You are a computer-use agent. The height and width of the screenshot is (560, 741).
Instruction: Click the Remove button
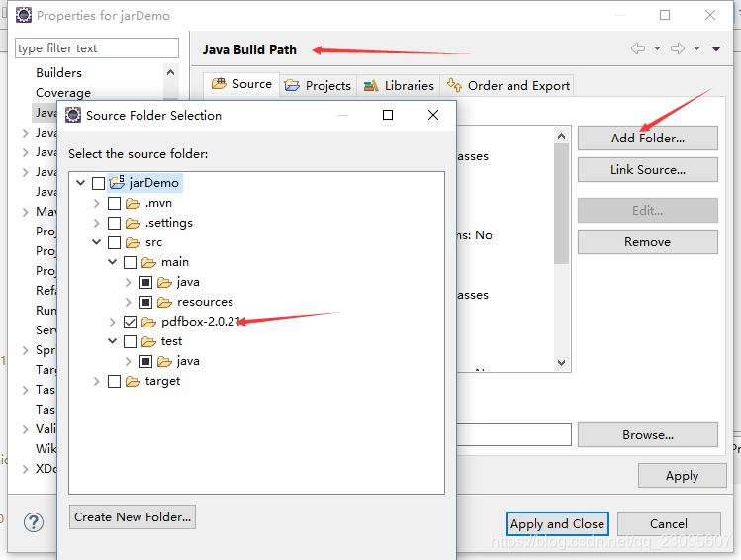(x=647, y=242)
